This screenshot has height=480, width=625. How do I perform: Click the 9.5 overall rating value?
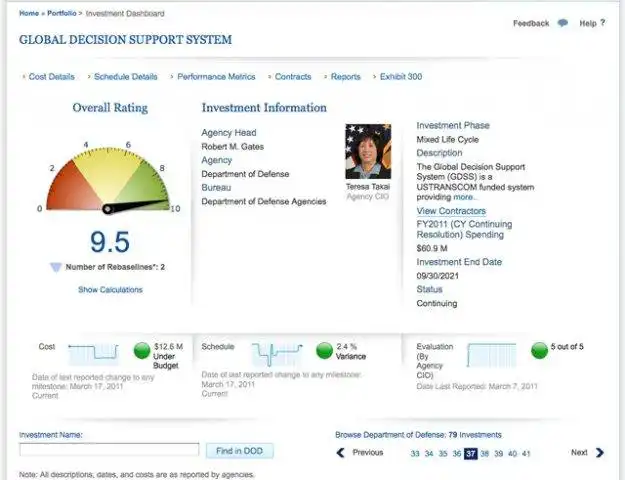(x=110, y=242)
